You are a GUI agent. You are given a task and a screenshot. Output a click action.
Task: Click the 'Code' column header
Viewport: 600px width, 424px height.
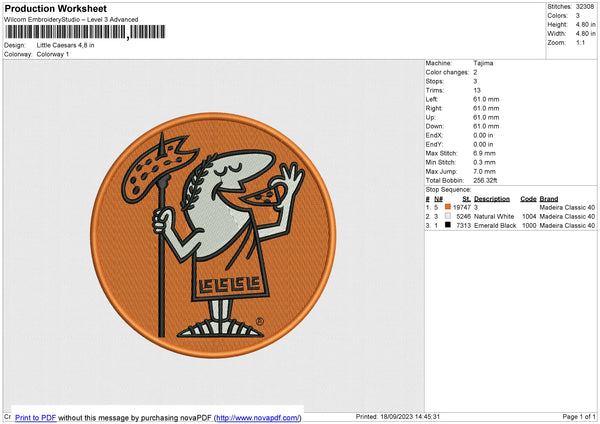click(x=528, y=199)
